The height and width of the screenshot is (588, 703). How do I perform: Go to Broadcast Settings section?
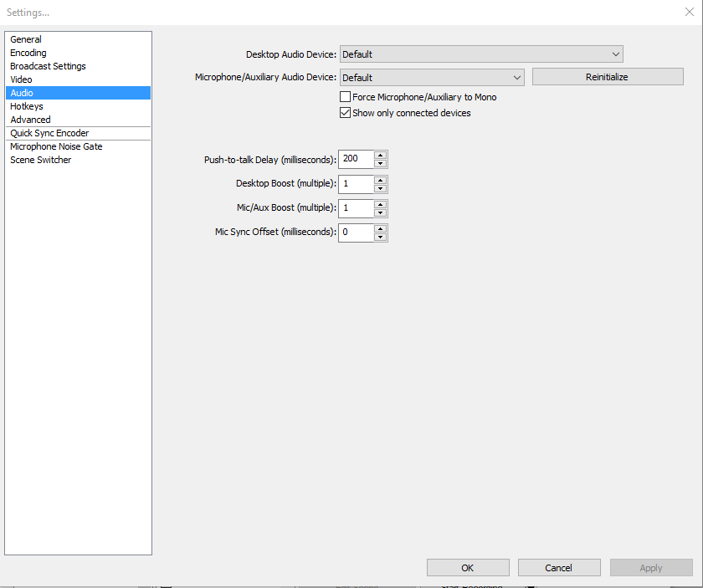pos(78,66)
